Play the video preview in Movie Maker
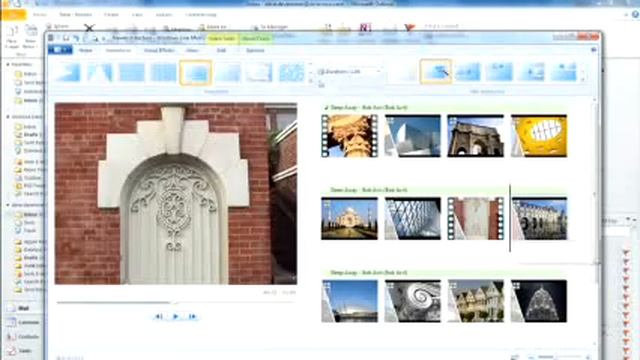This screenshot has height=360, width=640. pos(176,316)
